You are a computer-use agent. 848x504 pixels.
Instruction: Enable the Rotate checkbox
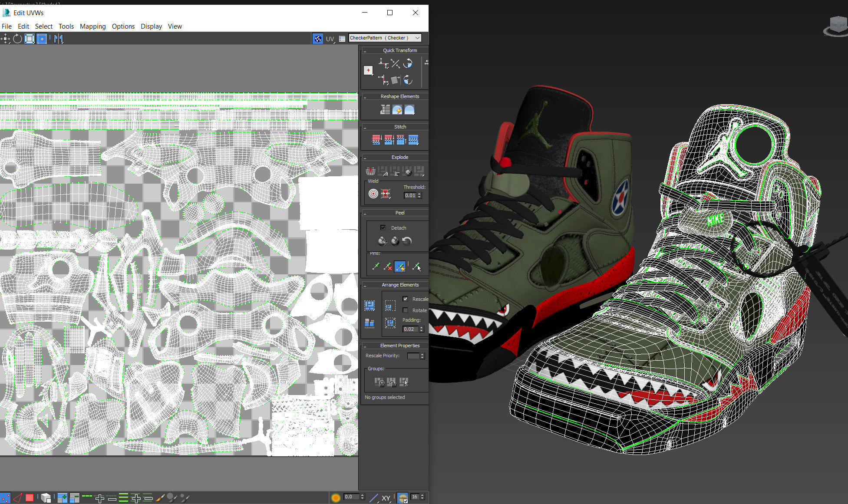tap(405, 310)
